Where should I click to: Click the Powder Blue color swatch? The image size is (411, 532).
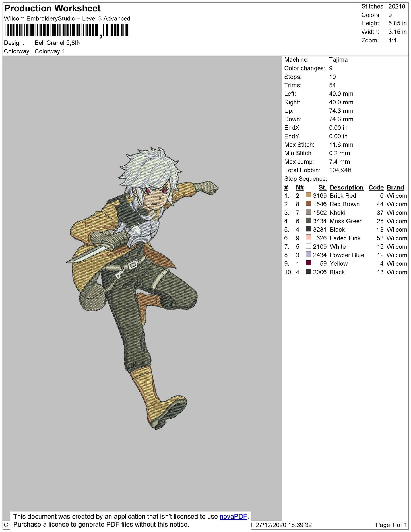click(x=308, y=254)
